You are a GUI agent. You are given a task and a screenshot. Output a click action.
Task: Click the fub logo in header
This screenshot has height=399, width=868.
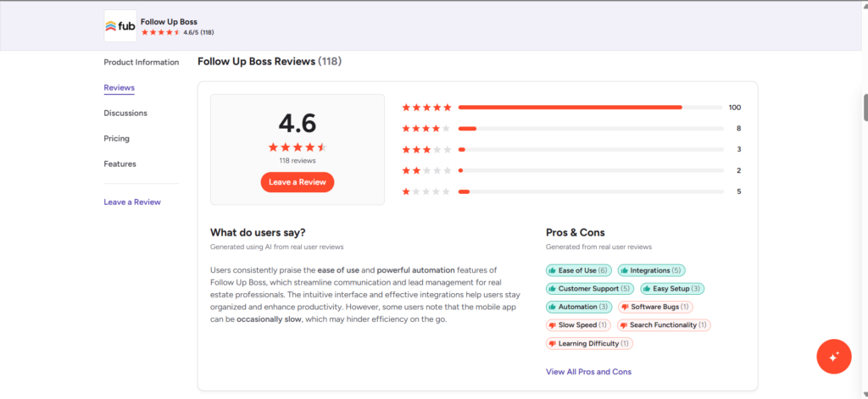[120, 26]
